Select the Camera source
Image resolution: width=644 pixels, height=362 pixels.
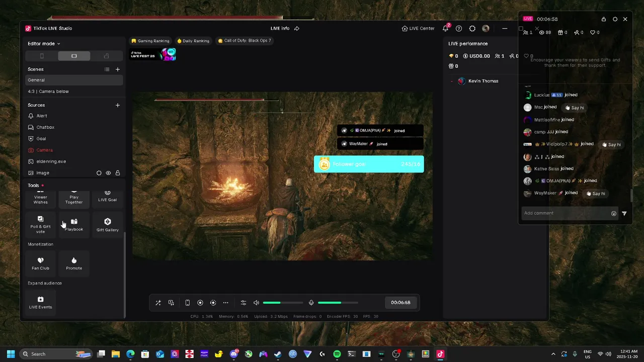pos(74,150)
